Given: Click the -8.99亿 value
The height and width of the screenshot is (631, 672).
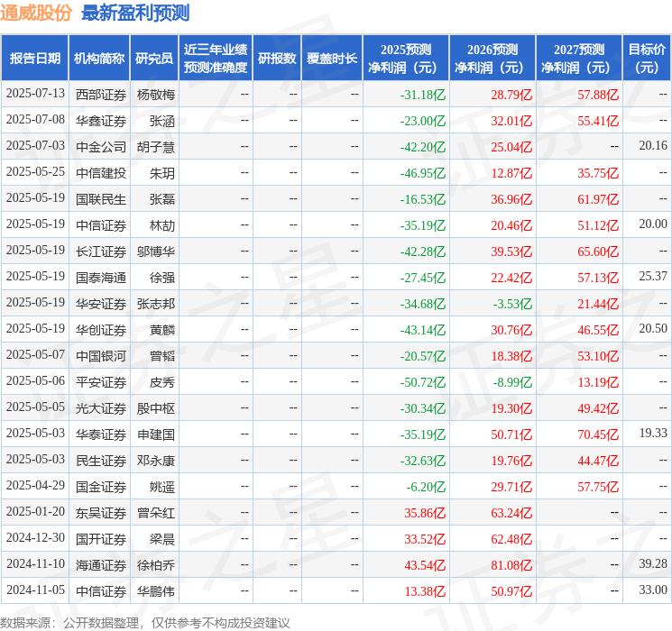Looking at the screenshot, I should coord(512,382).
